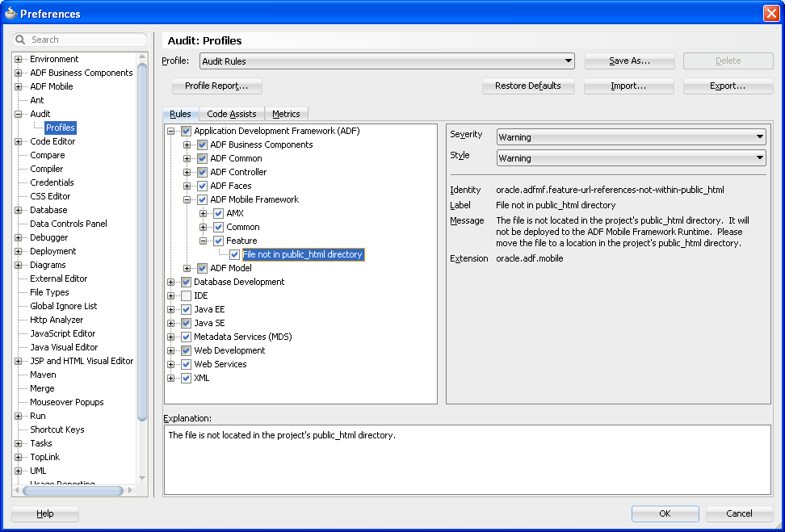Screen dimensions: 785x532
Task: Select CSS Editor in preferences tree
Action: pyautogui.click(x=50, y=197)
